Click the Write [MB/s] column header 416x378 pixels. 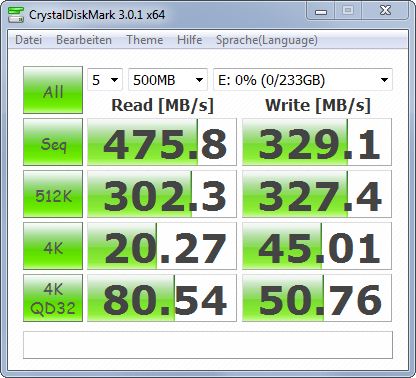(x=318, y=106)
